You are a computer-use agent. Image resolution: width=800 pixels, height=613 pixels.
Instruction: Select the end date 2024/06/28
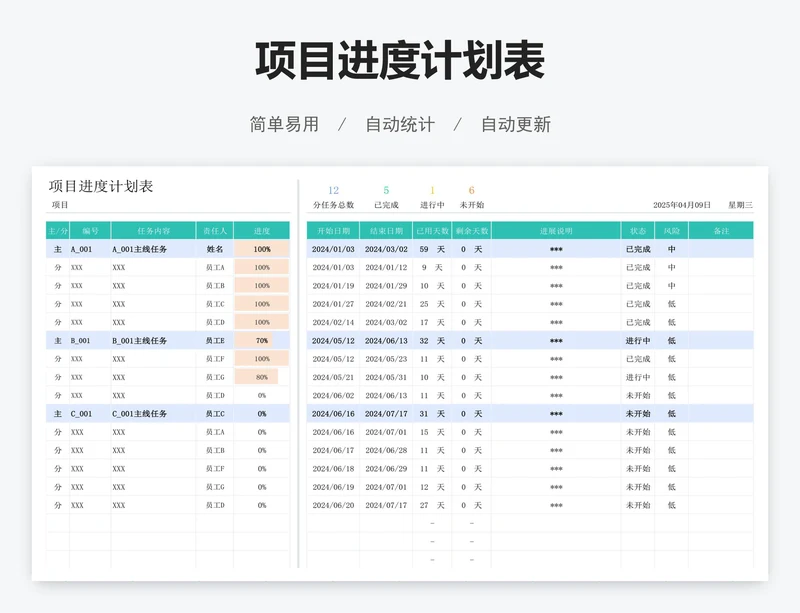coord(386,450)
